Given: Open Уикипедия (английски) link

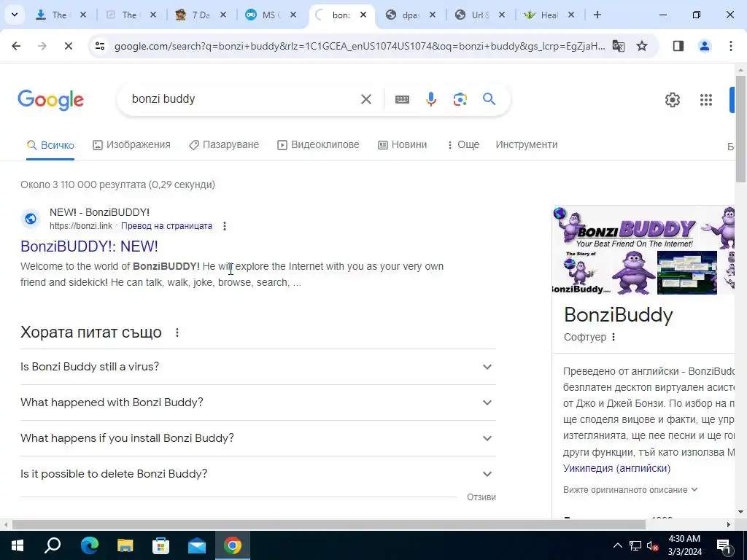Looking at the screenshot, I should [x=616, y=468].
